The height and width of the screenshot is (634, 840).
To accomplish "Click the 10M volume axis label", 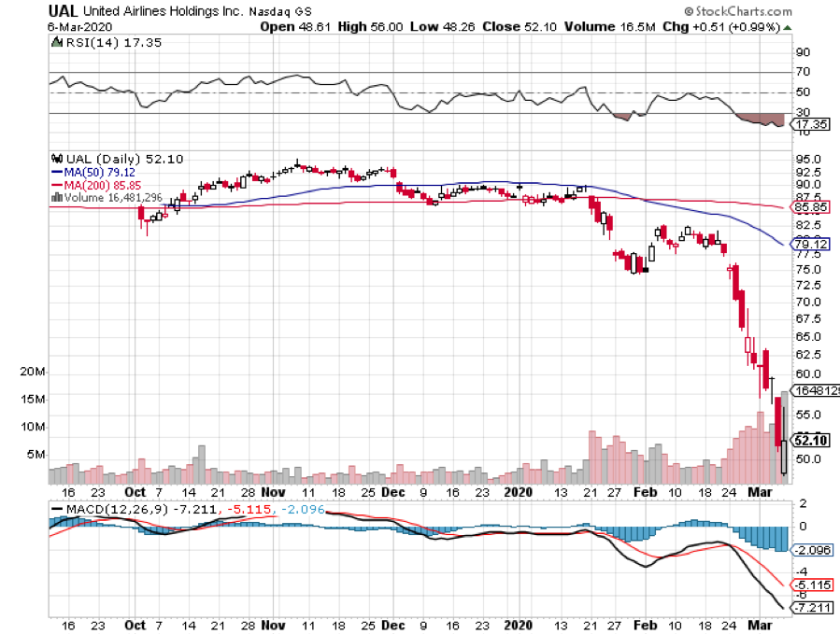I will (32, 427).
